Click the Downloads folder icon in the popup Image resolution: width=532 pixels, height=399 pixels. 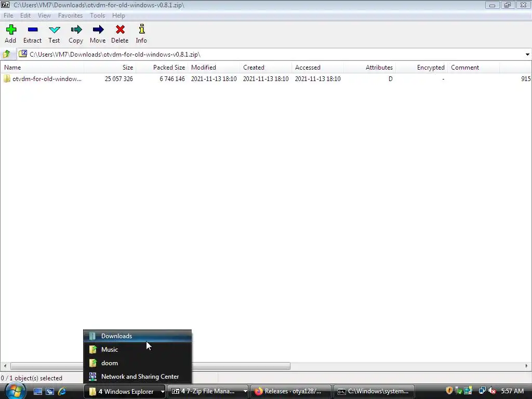click(x=92, y=336)
